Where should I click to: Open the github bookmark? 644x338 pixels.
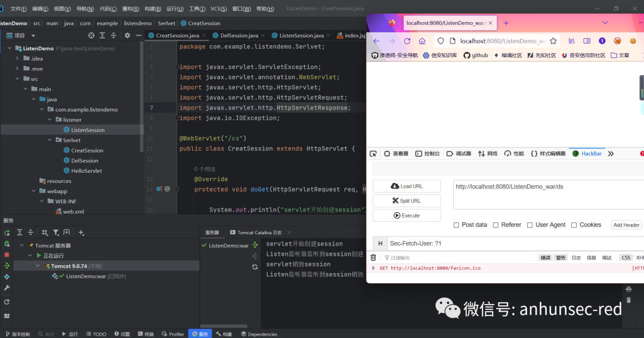(476, 55)
